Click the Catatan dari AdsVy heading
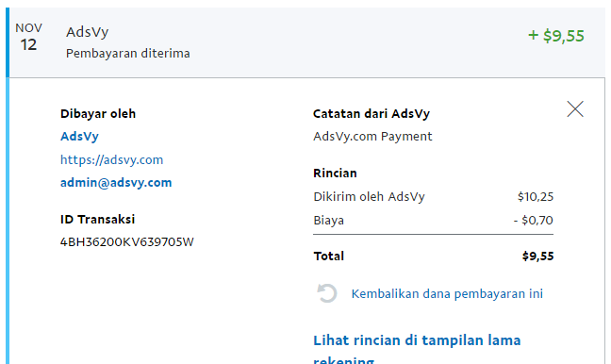The image size is (611, 364). pyautogui.click(x=372, y=114)
